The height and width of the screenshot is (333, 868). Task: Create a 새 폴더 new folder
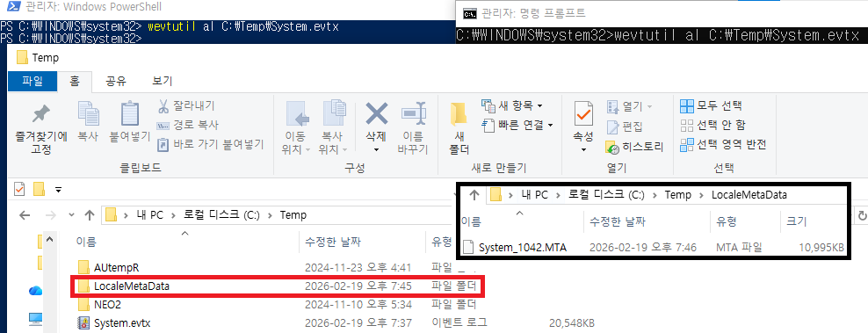point(459,128)
